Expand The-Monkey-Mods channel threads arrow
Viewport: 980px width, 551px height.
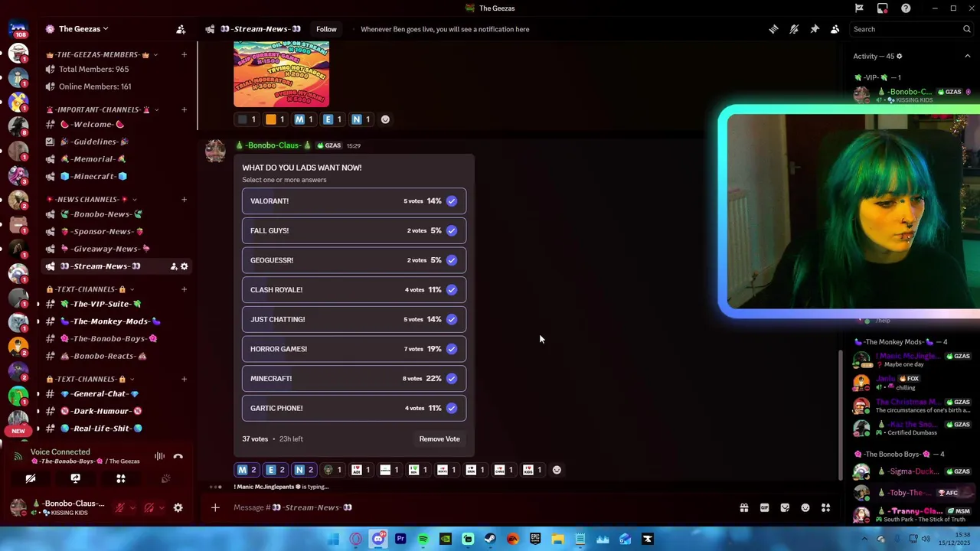coord(38,321)
